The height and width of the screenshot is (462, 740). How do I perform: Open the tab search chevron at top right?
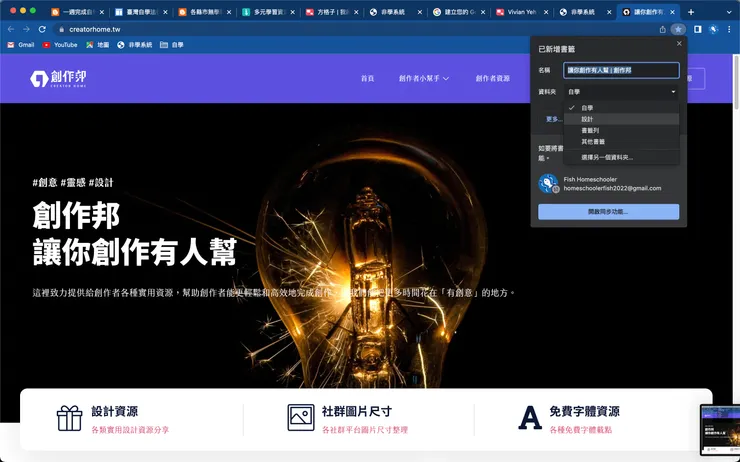(x=730, y=12)
